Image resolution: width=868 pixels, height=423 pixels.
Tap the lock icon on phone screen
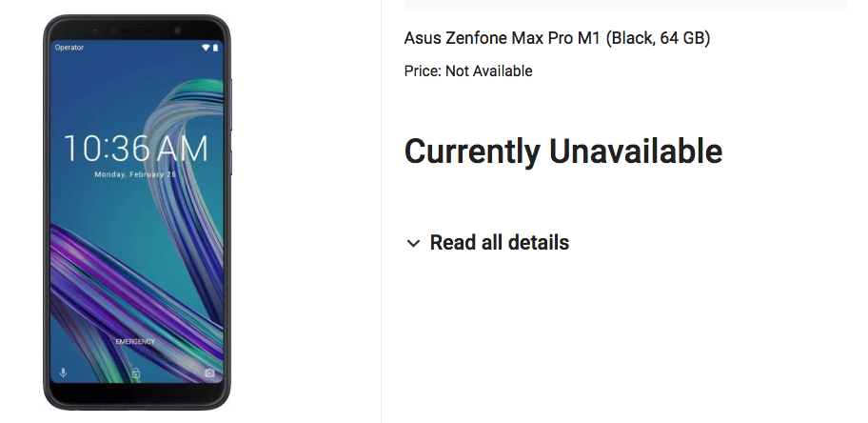[135, 373]
